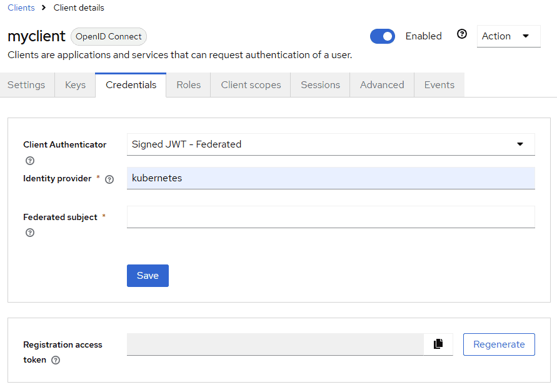Screen dimensions: 557x392
Task: Click the Save button
Action: click(148, 276)
